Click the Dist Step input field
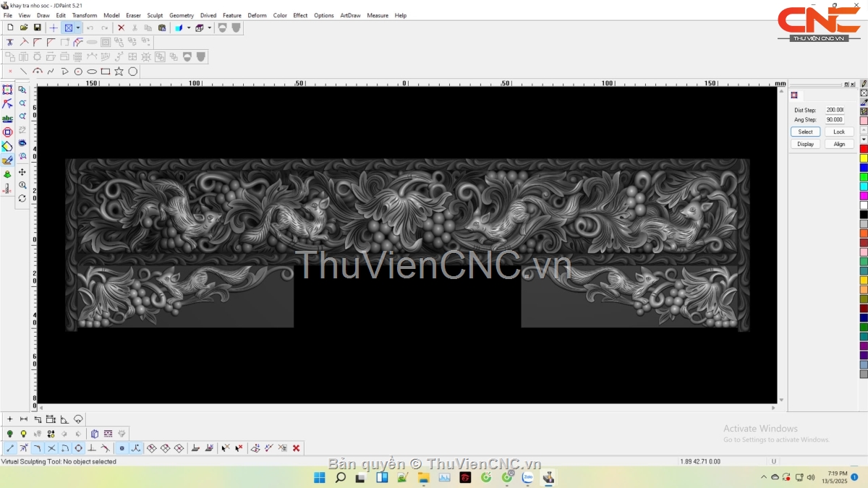Viewport: 868px width, 488px height. click(835, 110)
